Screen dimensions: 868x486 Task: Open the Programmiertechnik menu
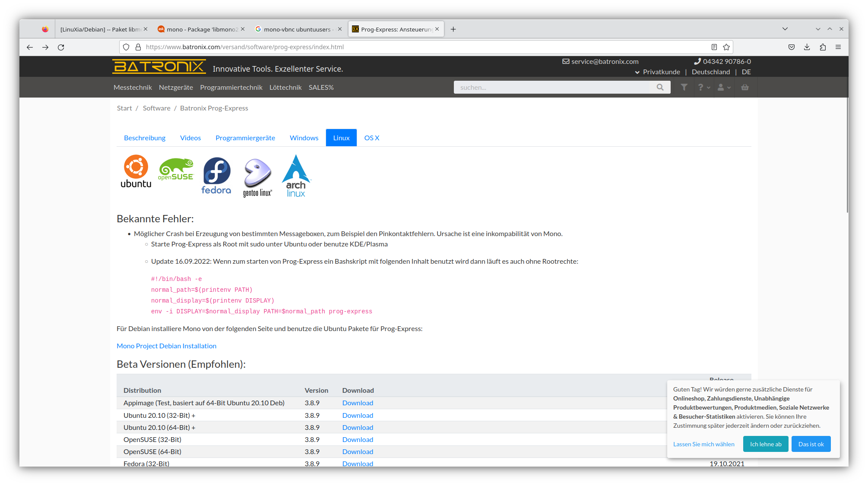click(x=231, y=87)
